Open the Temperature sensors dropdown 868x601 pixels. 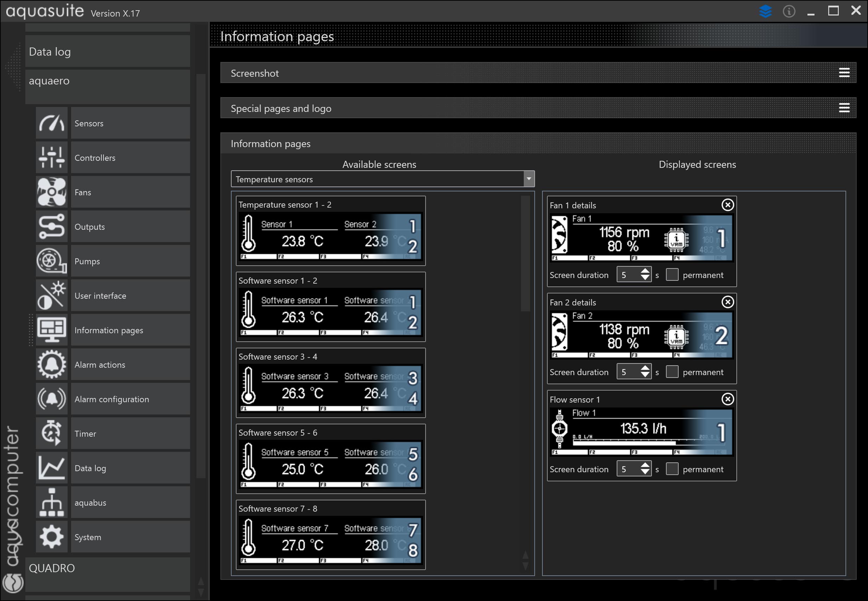[528, 179]
